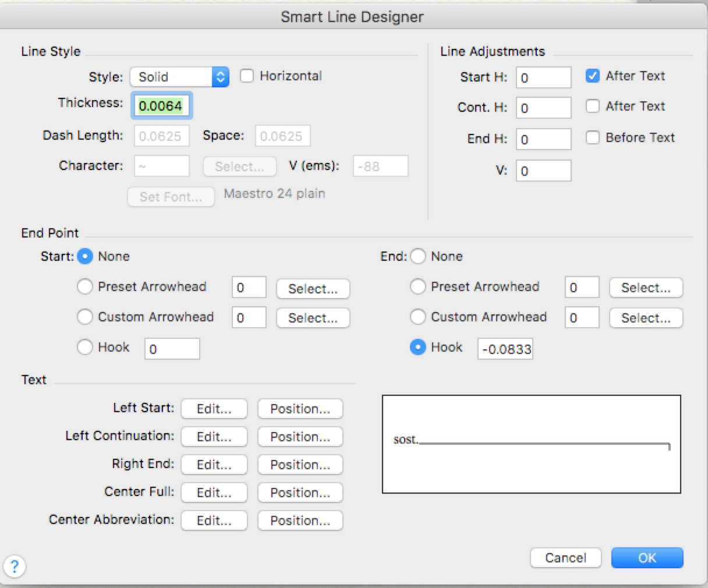Enable the Horizontal checkbox
Screen dimensions: 708x588
(247, 76)
